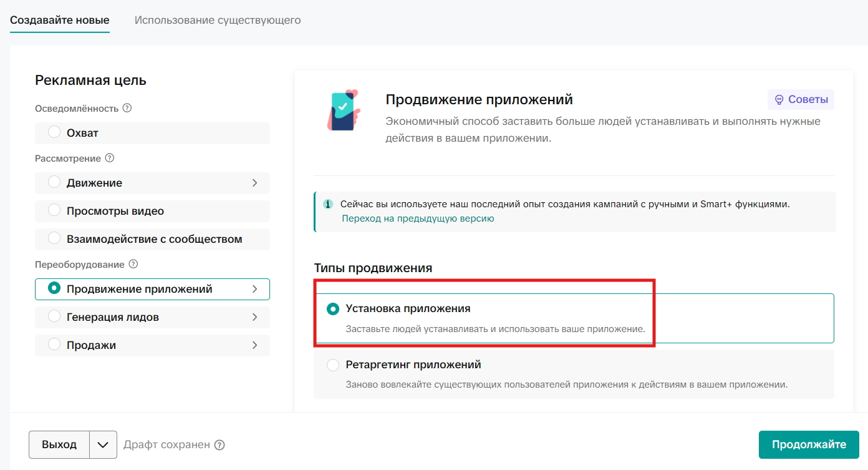Viewport: 868px width, 470px height.
Task: Open the Советы tips button
Action: (801, 99)
